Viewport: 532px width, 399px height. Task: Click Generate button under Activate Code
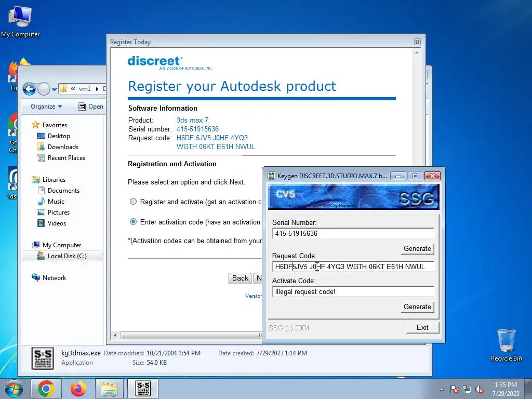point(417,307)
